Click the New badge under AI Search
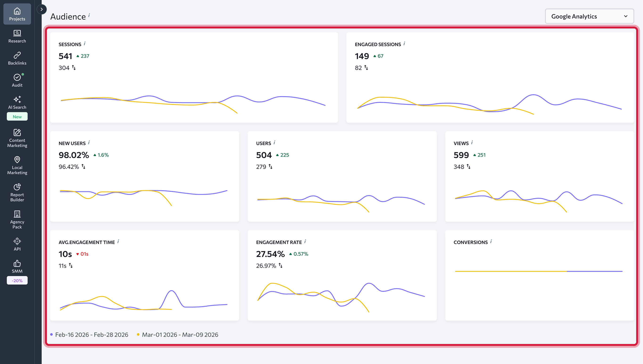The width and height of the screenshot is (643, 364). (17, 116)
